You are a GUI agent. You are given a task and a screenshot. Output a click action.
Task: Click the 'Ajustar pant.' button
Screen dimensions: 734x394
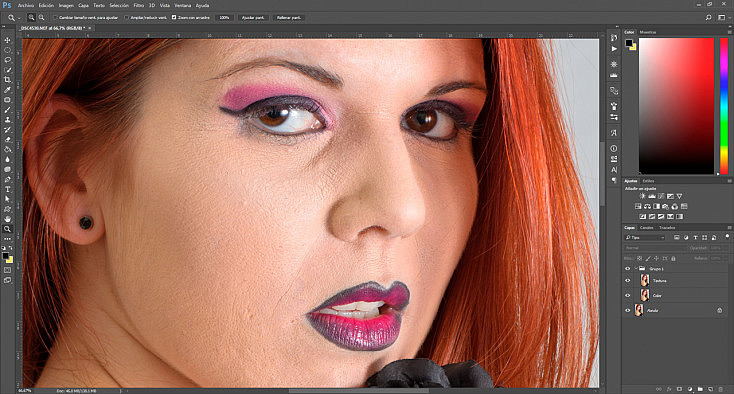(x=253, y=17)
